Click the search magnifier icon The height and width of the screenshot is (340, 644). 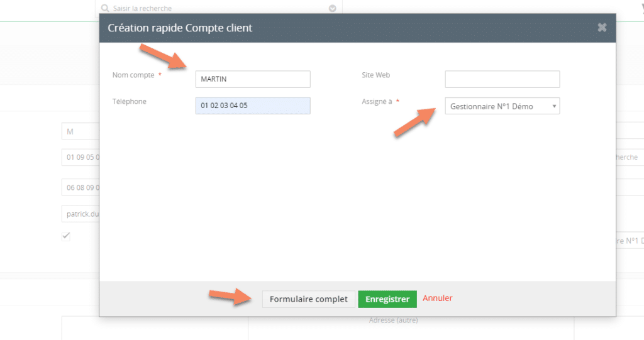tap(105, 8)
